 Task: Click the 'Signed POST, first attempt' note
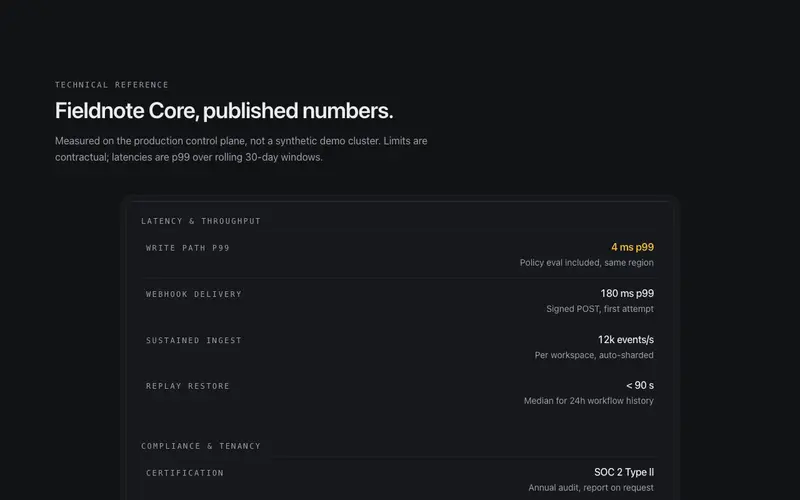[600, 309]
